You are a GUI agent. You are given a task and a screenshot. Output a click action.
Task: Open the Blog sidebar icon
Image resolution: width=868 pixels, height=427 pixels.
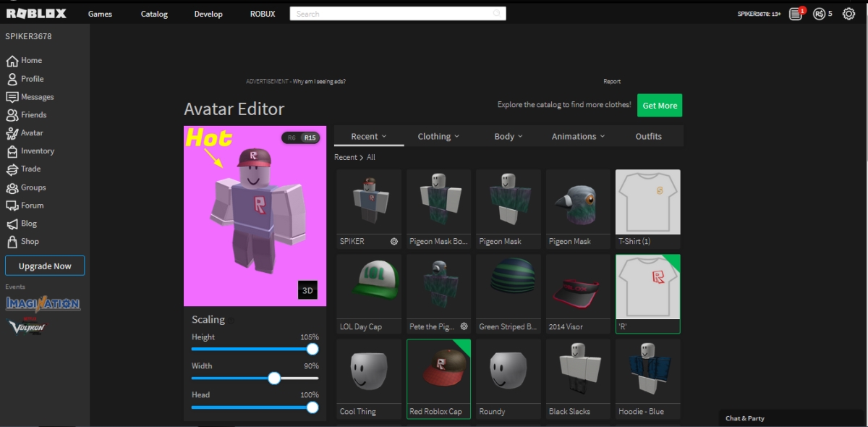click(x=12, y=224)
